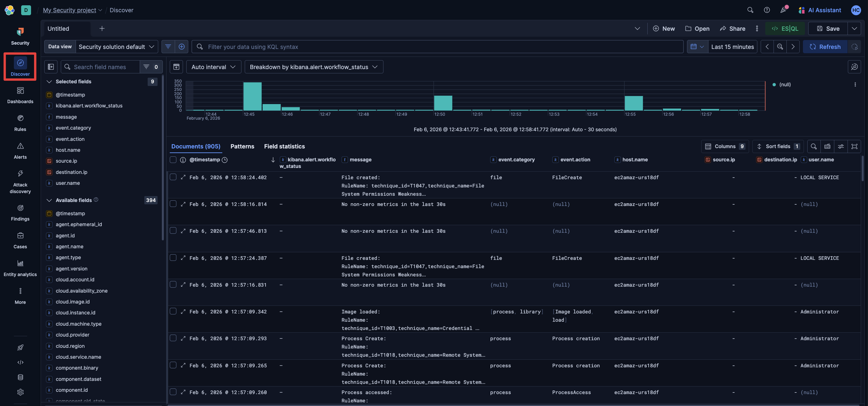Viewport: 868px width, 406px height.
Task: Select all rows checkbox in table header
Action: 173,160
